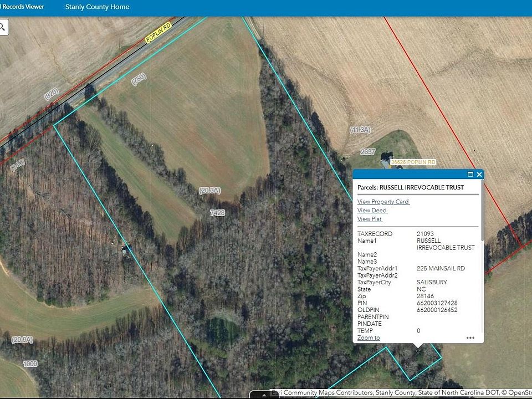Click the 36626 POPLIN RD address label
The image size is (532, 399).
click(x=413, y=162)
